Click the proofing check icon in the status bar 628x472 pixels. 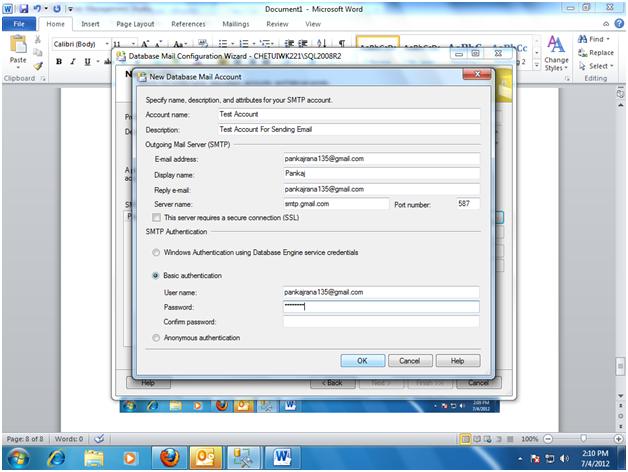[99, 439]
